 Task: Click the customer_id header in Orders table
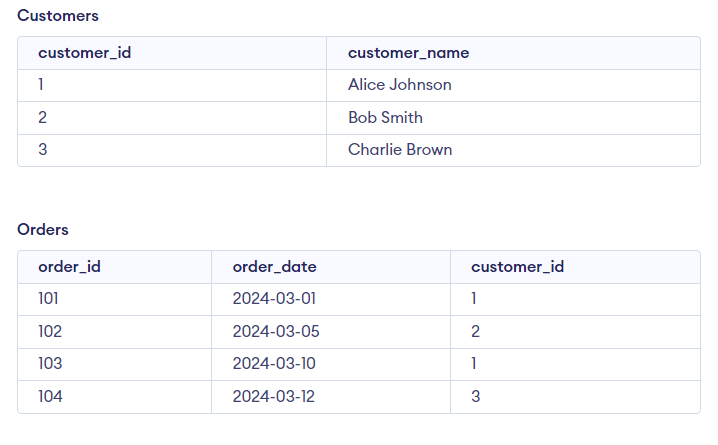click(x=517, y=266)
